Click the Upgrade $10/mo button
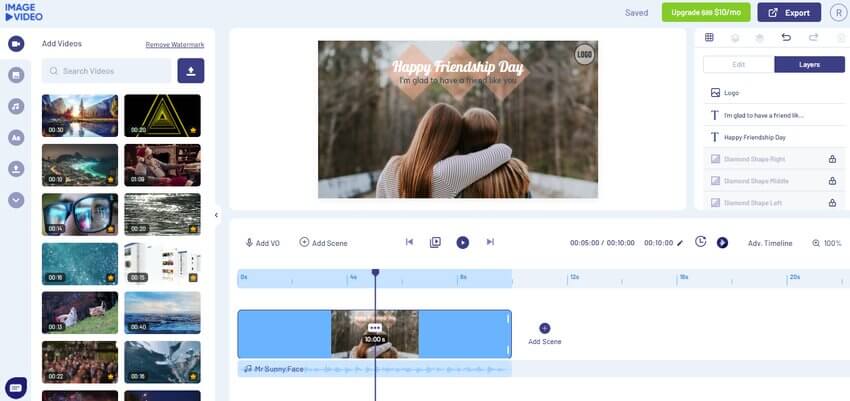The image size is (850, 401). (706, 12)
